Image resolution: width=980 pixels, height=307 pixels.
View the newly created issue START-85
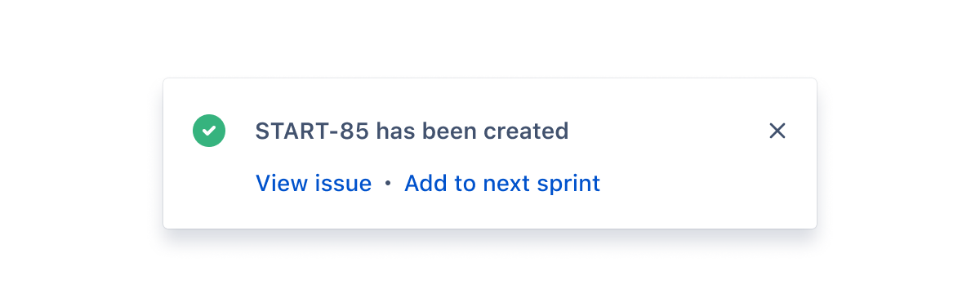point(314,184)
